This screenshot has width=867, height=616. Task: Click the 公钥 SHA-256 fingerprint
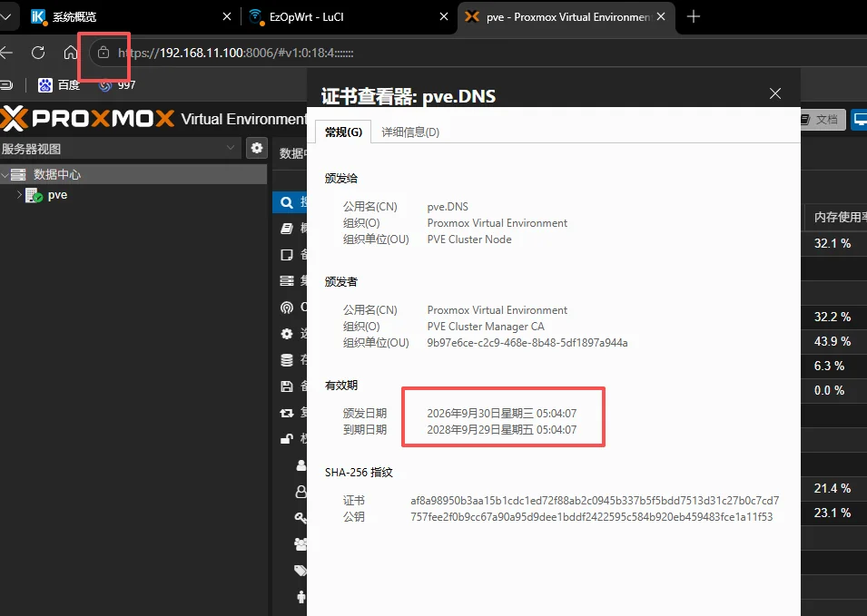click(591, 517)
